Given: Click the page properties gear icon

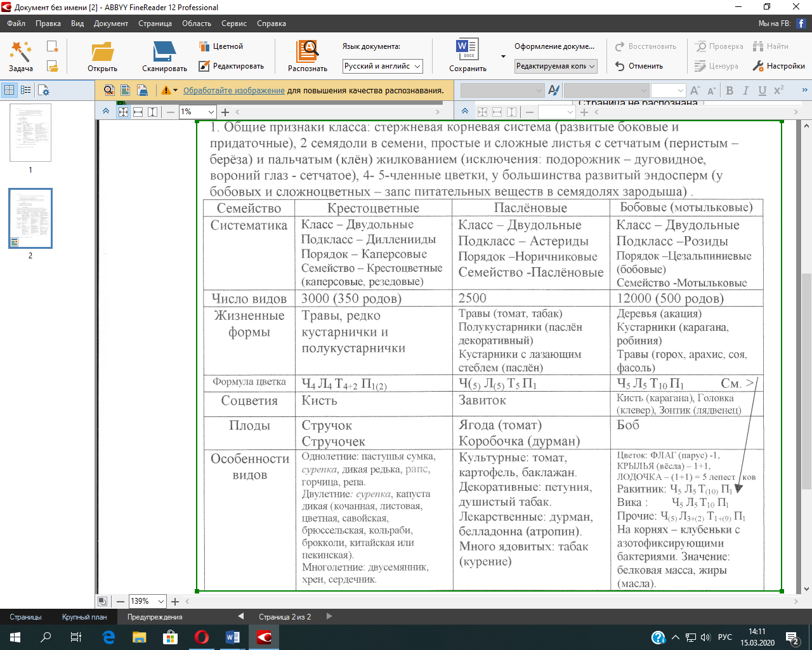Looking at the screenshot, I should [43, 90].
